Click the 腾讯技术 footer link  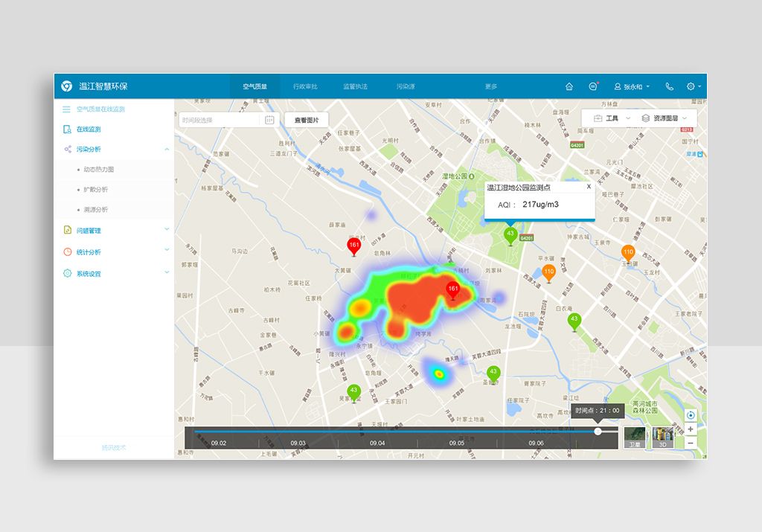point(114,447)
